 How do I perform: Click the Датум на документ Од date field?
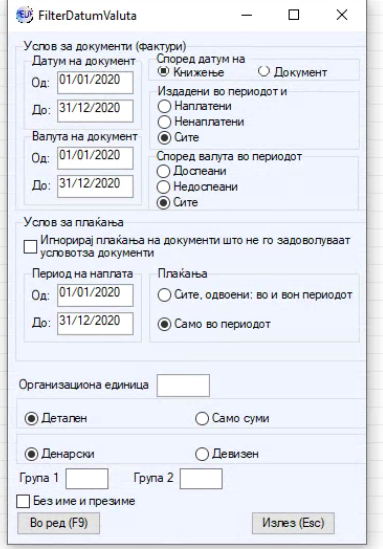tap(95, 83)
